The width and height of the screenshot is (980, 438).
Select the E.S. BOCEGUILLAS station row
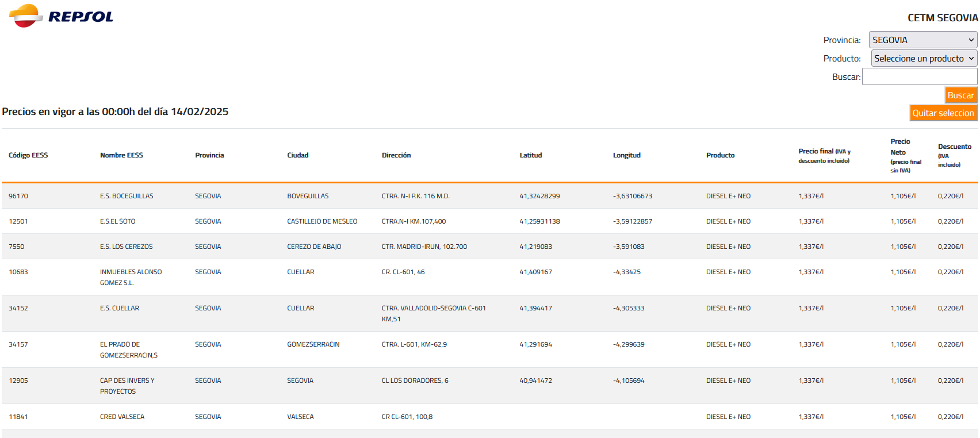click(127, 196)
